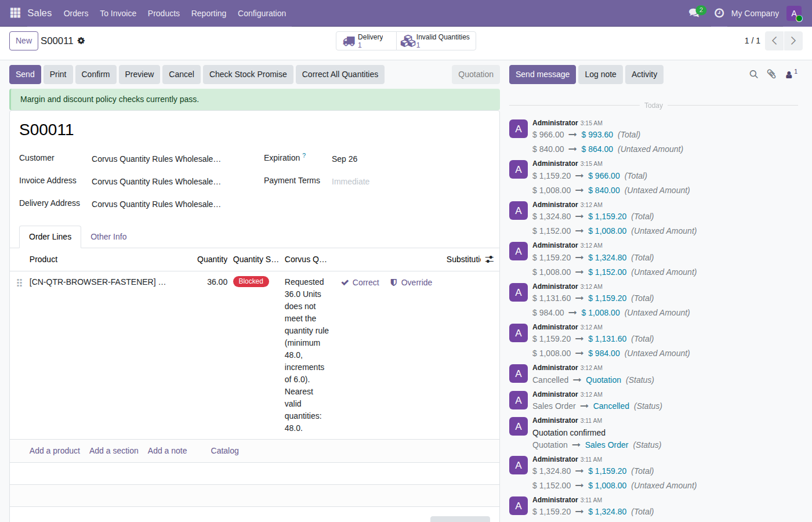Confirm the quotation
The width and height of the screenshot is (812, 522).
(x=96, y=74)
